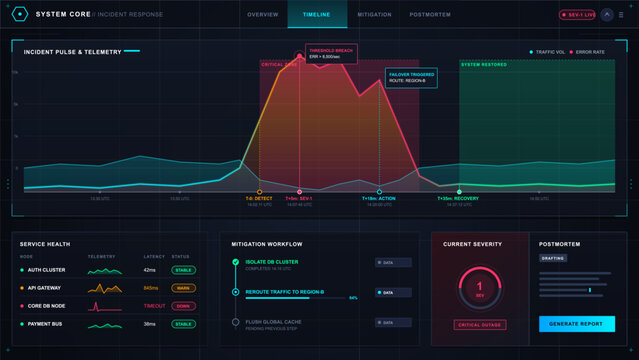Click the Critical Zone label
The width and height of the screenshot is (639, 360).
(x=279, y=64)
